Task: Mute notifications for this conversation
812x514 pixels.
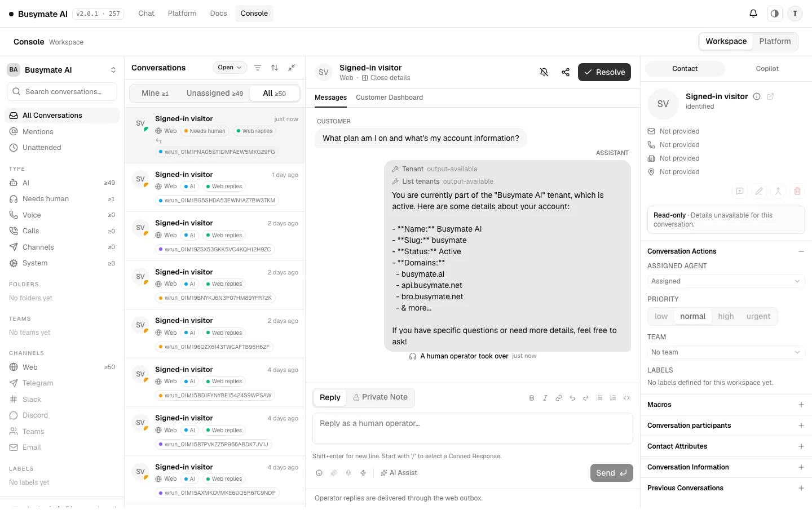Action: click(x=544, y=72)
